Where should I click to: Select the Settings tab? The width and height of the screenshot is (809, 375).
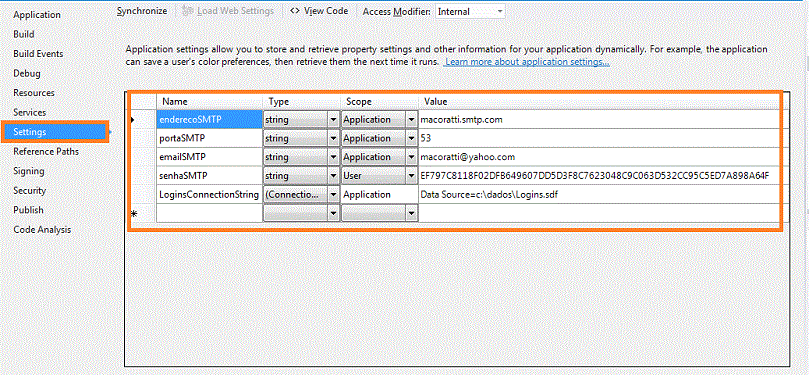click(54, 132)
